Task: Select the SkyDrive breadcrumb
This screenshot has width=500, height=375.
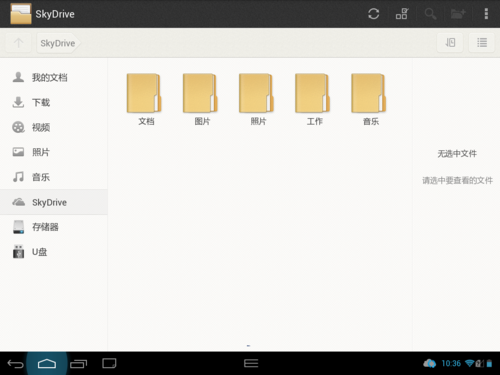Action: click(x=58, y=43)
